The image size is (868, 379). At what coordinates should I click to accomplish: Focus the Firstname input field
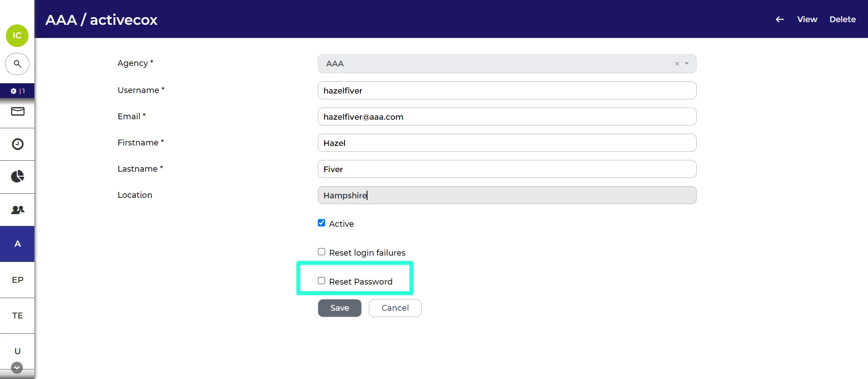tap(507, 143)
